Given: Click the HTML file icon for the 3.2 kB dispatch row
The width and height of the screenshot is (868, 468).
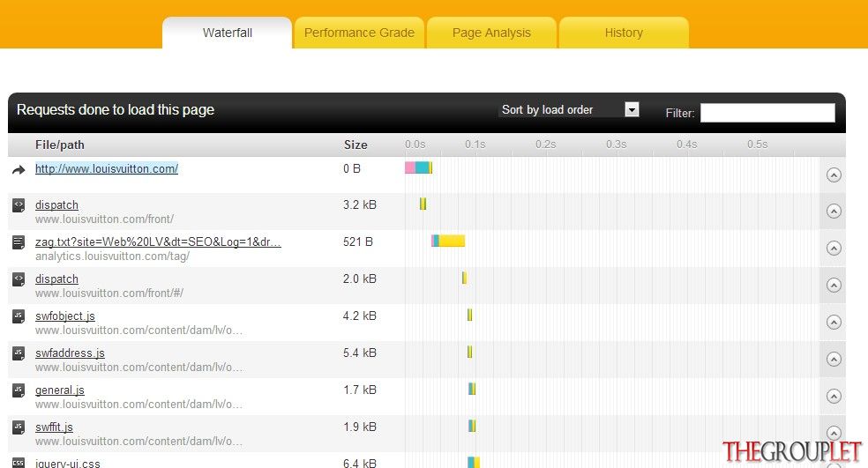Looking at the screenshot, I should point(19,205).
